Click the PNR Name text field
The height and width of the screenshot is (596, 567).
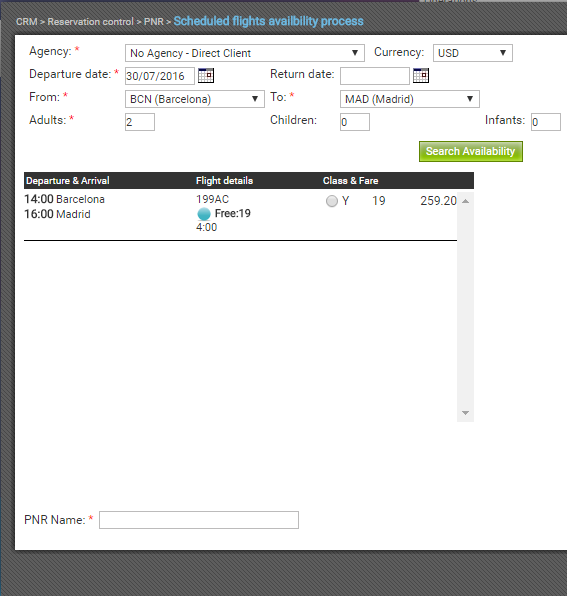[x=199, y=520]
